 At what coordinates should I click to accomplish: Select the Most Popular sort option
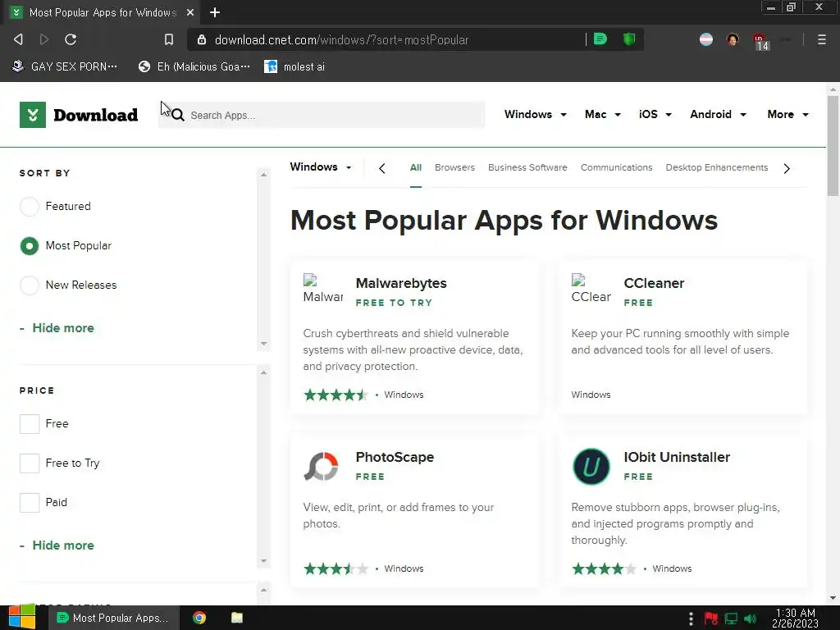click(30, 246)
